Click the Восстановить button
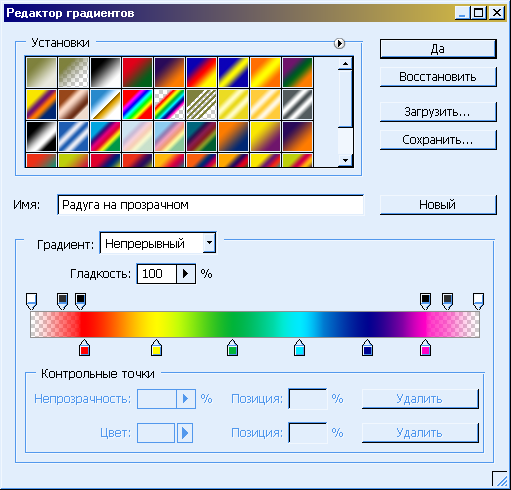The height and width of the screenshot is (490, 511). pyautogui.click(x=438, y=77)
